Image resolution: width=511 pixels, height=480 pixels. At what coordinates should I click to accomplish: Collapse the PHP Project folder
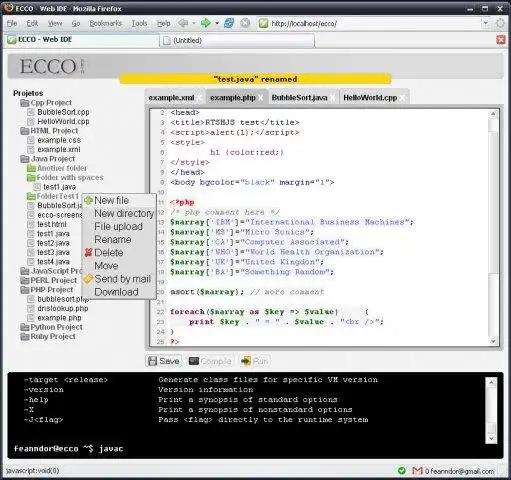tap(47, 290)
